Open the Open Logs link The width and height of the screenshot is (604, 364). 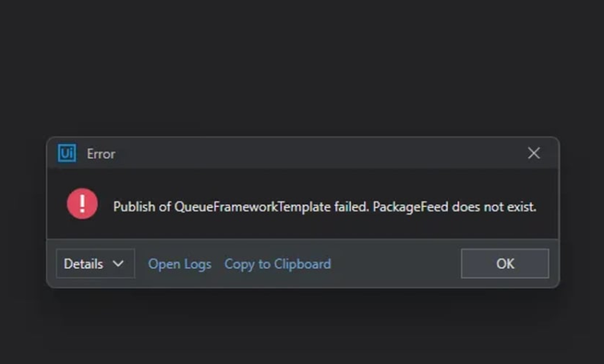coord(180,264)
